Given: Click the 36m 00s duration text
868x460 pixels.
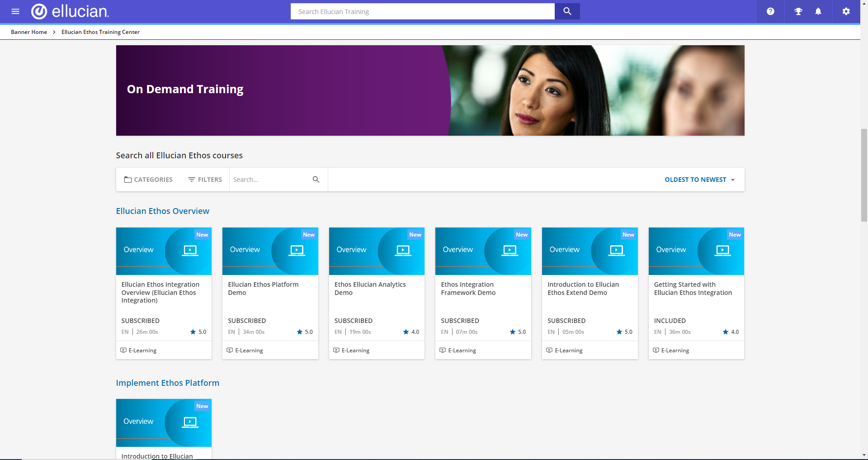Looking at the screenshot, I should point(680,332).
